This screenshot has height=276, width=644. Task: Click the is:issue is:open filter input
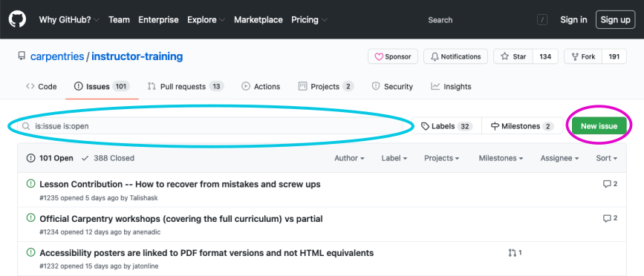click(210, 126)
